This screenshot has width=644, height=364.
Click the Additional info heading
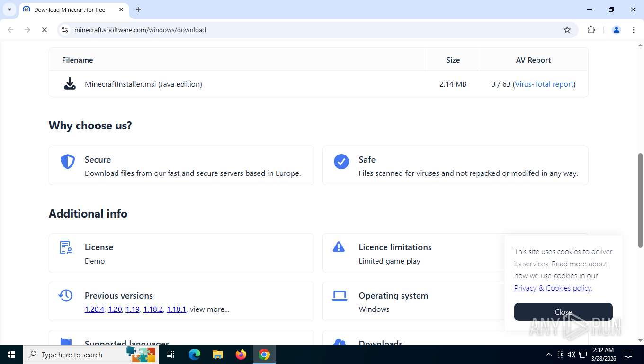[x=88, y=214]
